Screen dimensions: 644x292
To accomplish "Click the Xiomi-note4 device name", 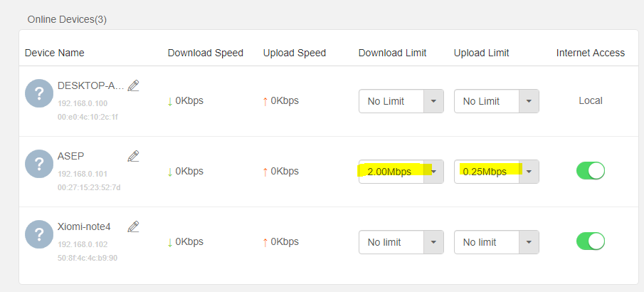I will coord(84,226).
